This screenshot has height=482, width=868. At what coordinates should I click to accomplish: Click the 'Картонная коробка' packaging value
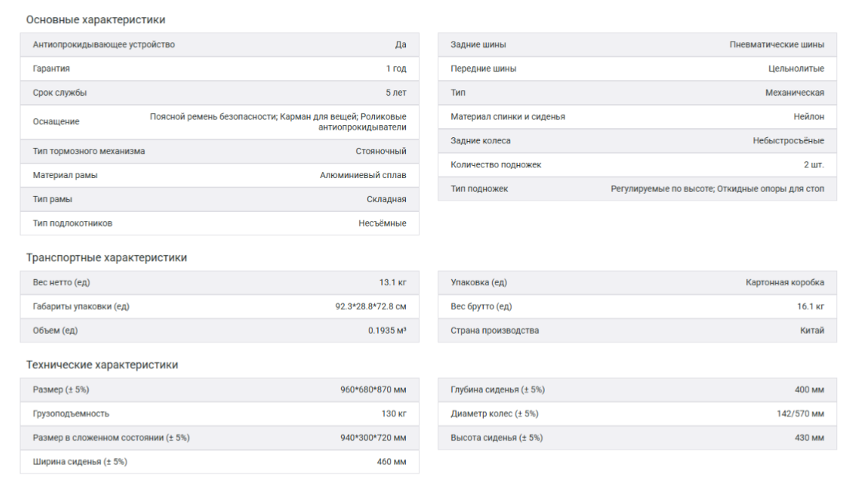(x=785, y=282)
